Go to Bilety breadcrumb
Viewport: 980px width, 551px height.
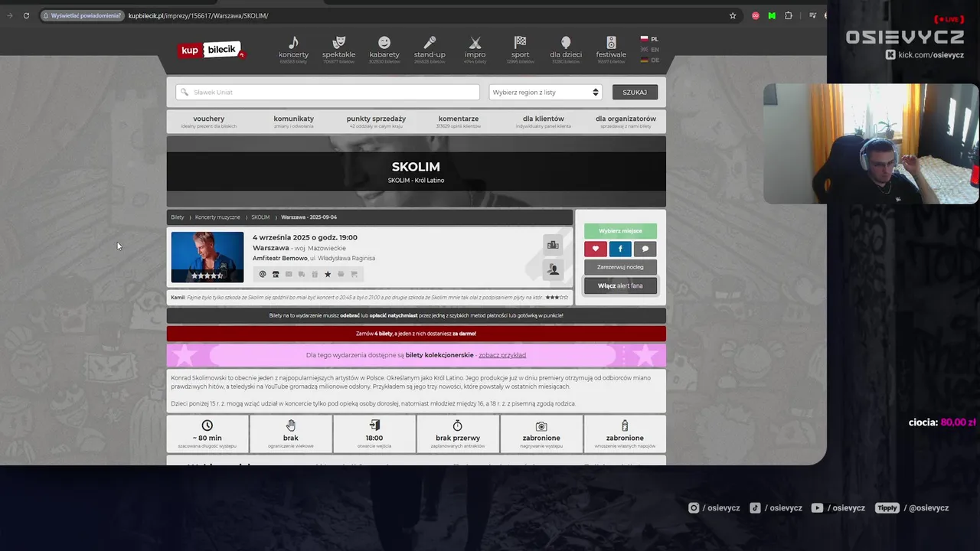(x=178, y=217)
